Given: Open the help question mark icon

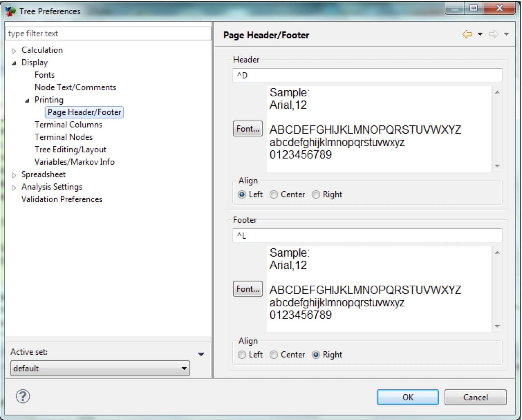Looking at the screenshot, I should point(23,396).
